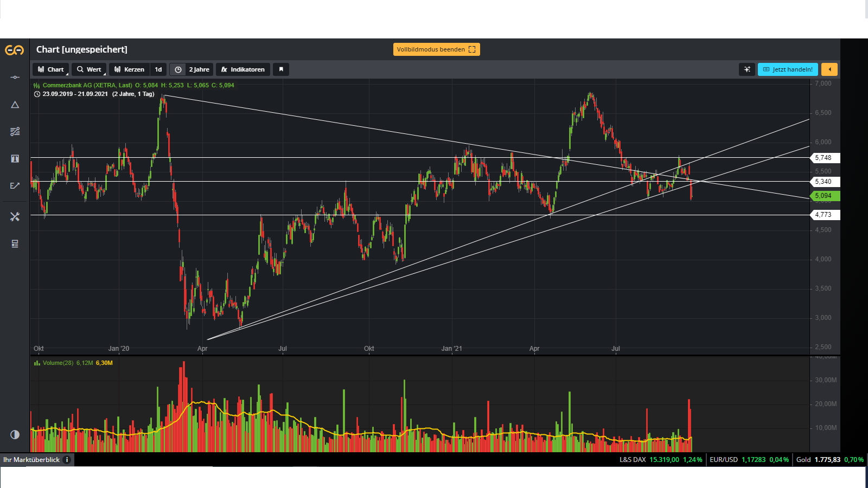Viewport: 868px width, 488px height.
Task: Toggle the half-circle contrast theme icon
Action: pos(15,434)
